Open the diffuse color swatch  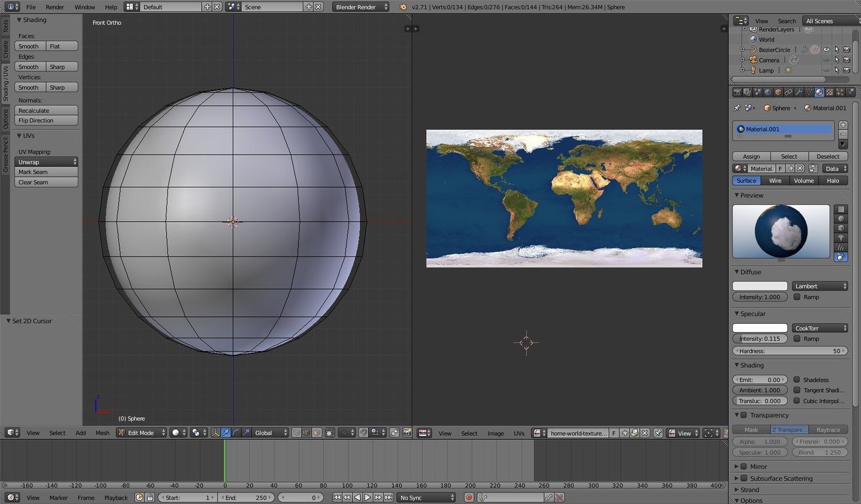[760, 285]
